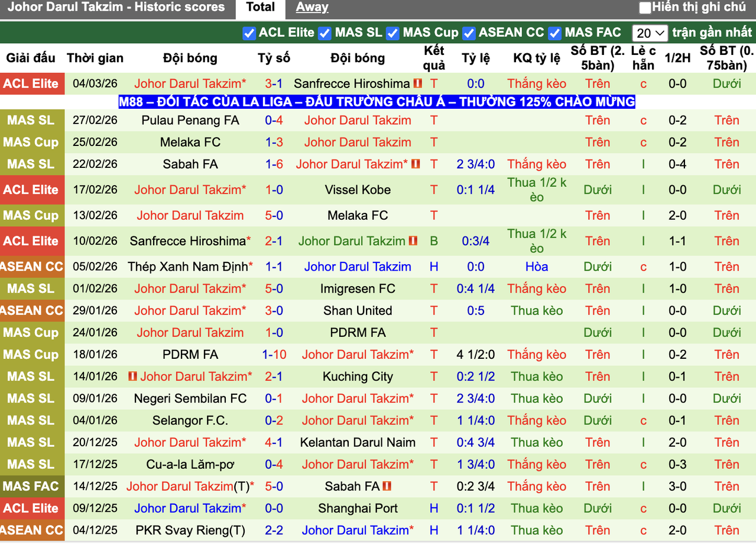Uncheck the MAS Cup filter checkbox
Screen dimensions: 756x545
click(392, 33)
